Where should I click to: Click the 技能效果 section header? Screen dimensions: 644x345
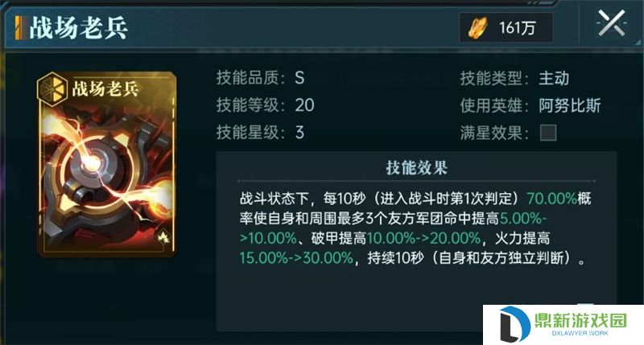pyautogui.click(x=416, y=168)
